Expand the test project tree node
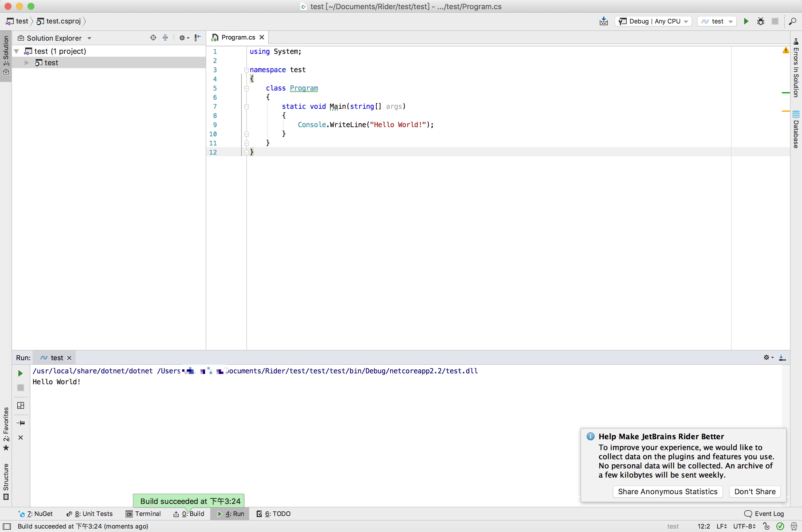The width and height of the screenshot is (802, 532). 26,62
